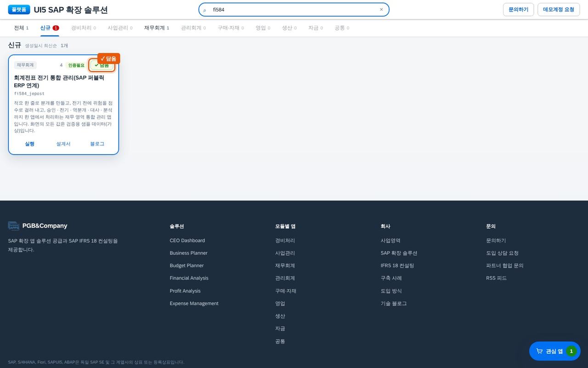Switch to the 전체 tab
The width and height of the screenshot is (588, 368).
pos(21,28)
